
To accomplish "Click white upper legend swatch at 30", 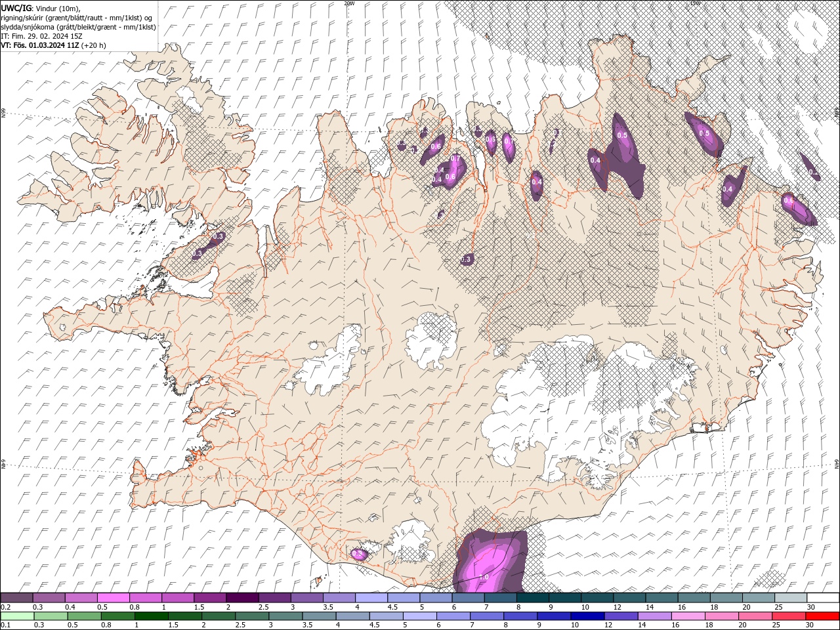I will pos(822,598).
